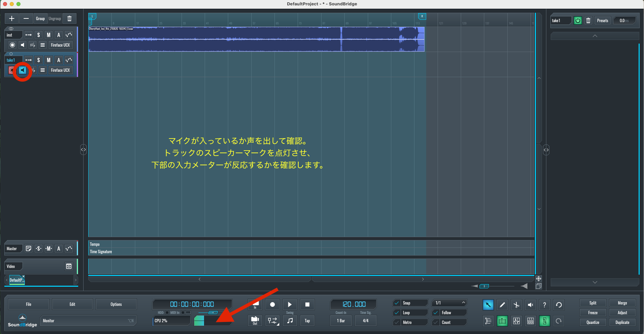
Task: Open help question mark tool
Action: tap(544, 304)
